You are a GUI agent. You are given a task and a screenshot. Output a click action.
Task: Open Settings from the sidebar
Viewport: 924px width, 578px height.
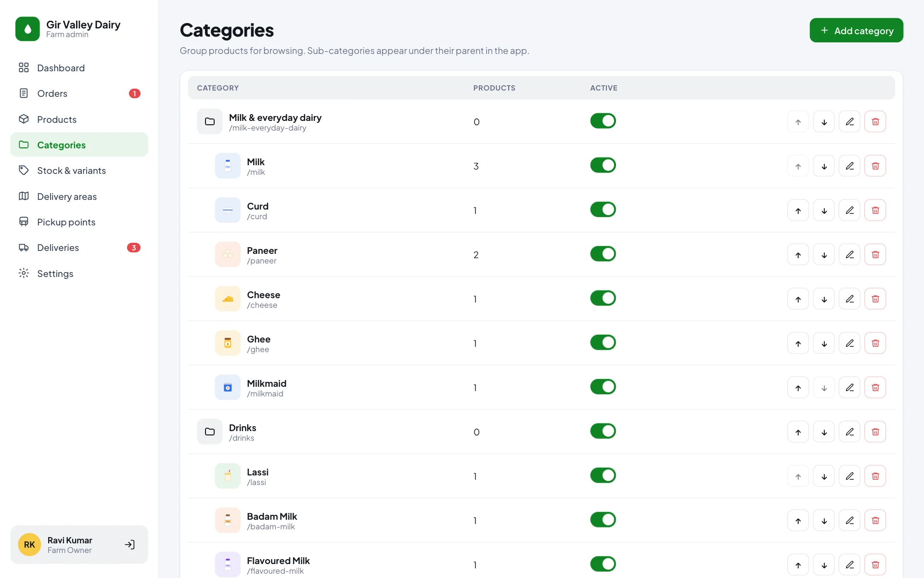coord(79,274)
